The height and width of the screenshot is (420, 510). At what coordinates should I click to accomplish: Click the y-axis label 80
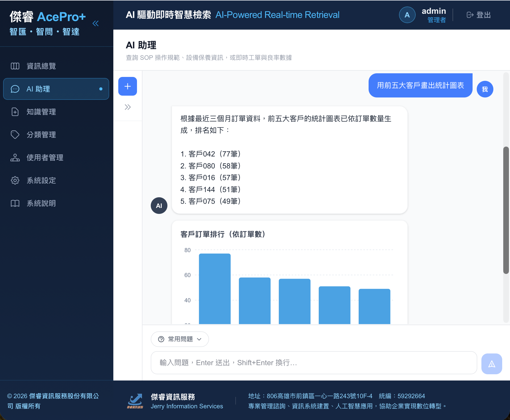[187, 250]
